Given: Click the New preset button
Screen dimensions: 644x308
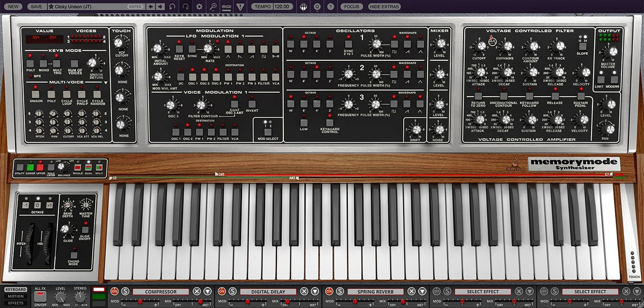Looking at the screenshot, I should 13,6.
